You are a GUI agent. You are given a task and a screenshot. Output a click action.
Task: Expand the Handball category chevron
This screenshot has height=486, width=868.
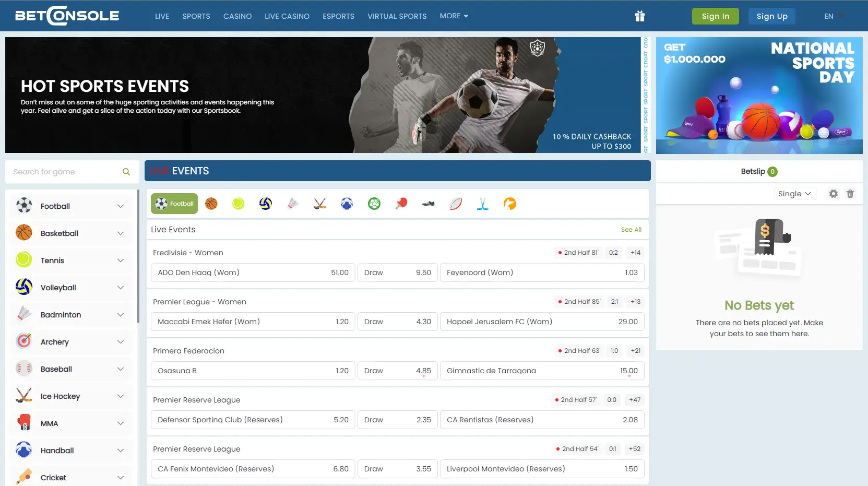121,451
